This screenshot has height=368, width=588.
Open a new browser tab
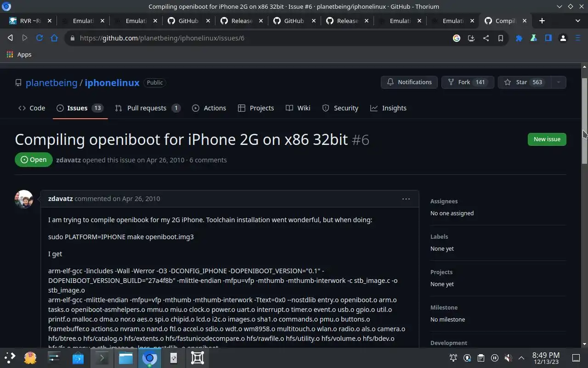pos(542,21)
